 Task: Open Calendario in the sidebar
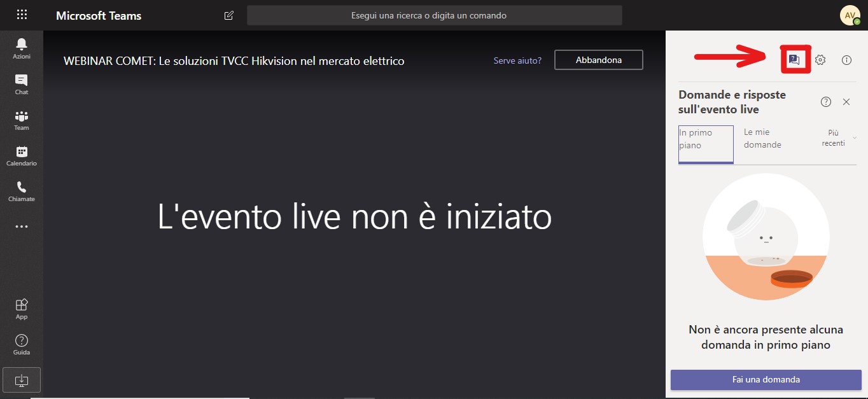tap(22, 155)
